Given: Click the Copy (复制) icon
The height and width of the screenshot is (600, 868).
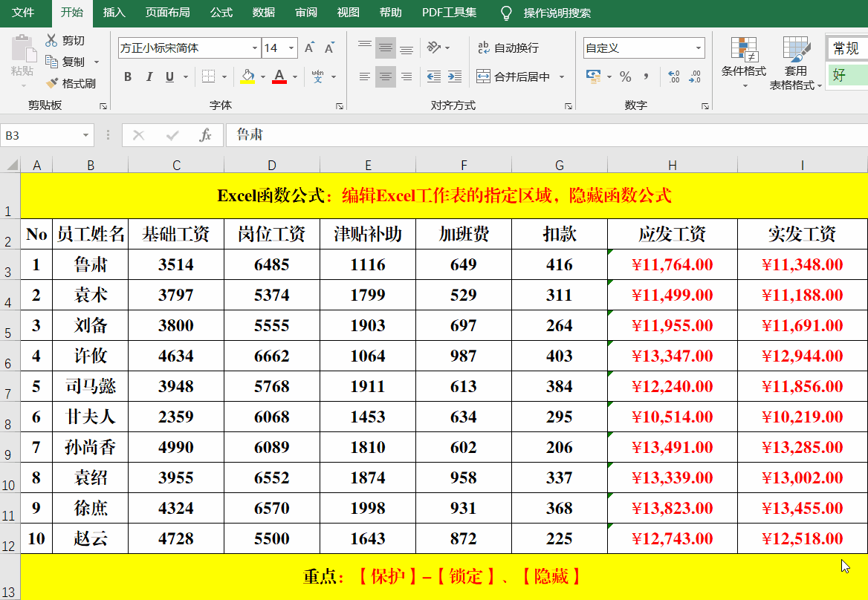Looking at the screenshot, I should [51, 62].
